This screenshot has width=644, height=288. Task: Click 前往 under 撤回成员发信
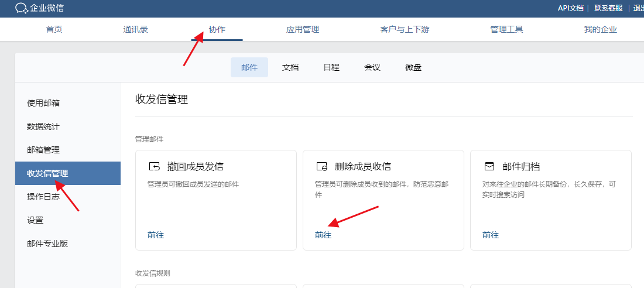[156, 235]
